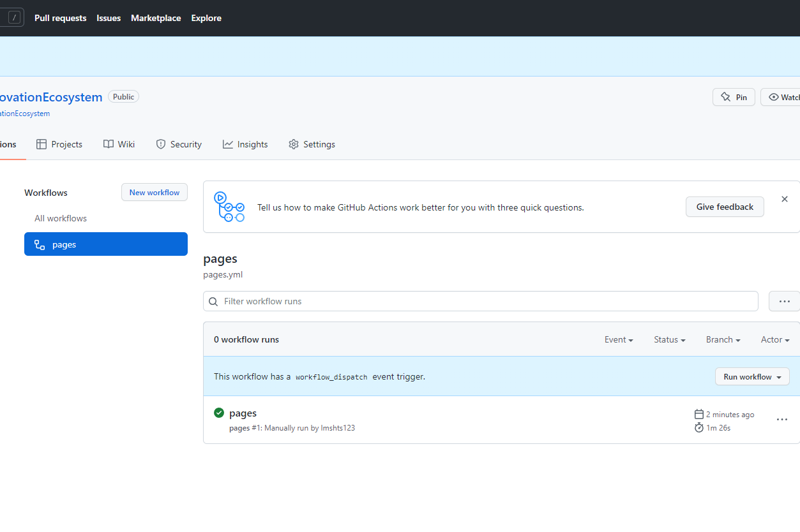This screenshot has height=532, width=800.
Task: Click the Security shield icon
Action: tap(160, 144)
